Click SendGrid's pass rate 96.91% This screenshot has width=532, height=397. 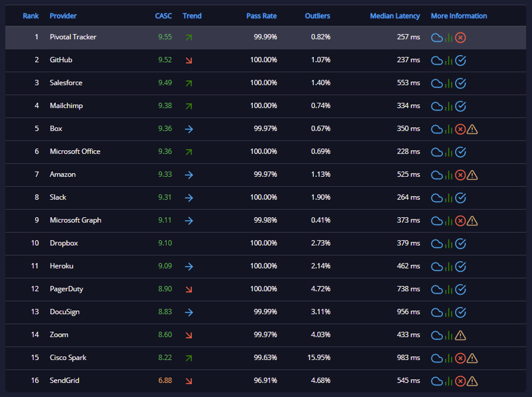click(265, 381)
